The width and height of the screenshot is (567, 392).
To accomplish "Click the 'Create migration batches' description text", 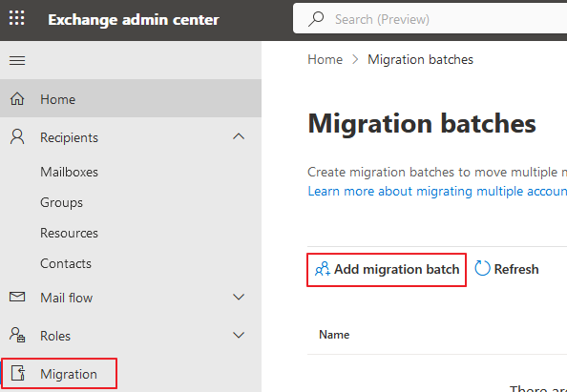I will pos(437,172).
